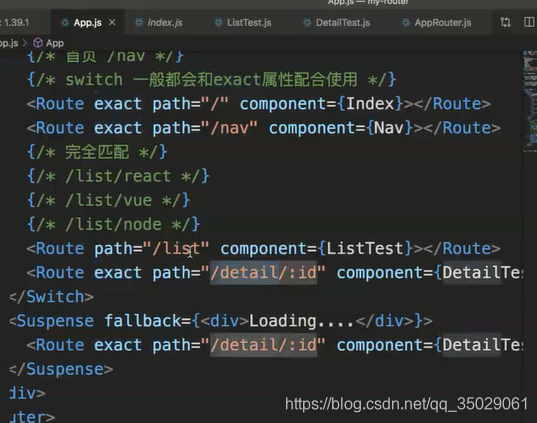Click the 'ListTest' component name in code
Viewport: 537px width, 423px height.
click(x=365, y=249)
